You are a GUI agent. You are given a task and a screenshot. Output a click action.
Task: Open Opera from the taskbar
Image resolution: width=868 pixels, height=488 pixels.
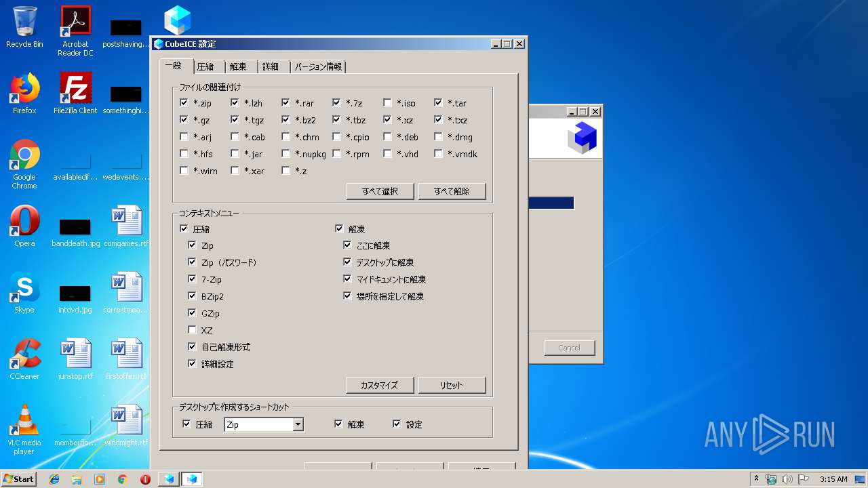point(145,479)
